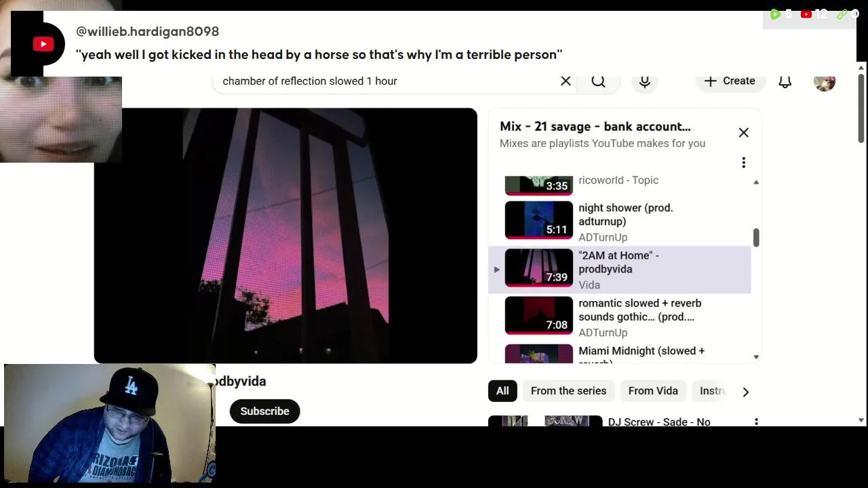
Task: Select the partially visible Instrumental chip
Action: pos(712,391)
